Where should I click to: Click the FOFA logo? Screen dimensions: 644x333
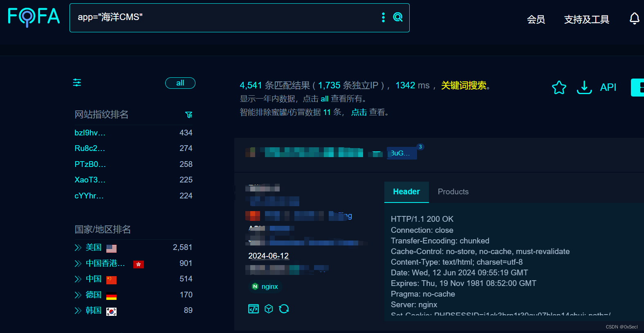(34, 17)
